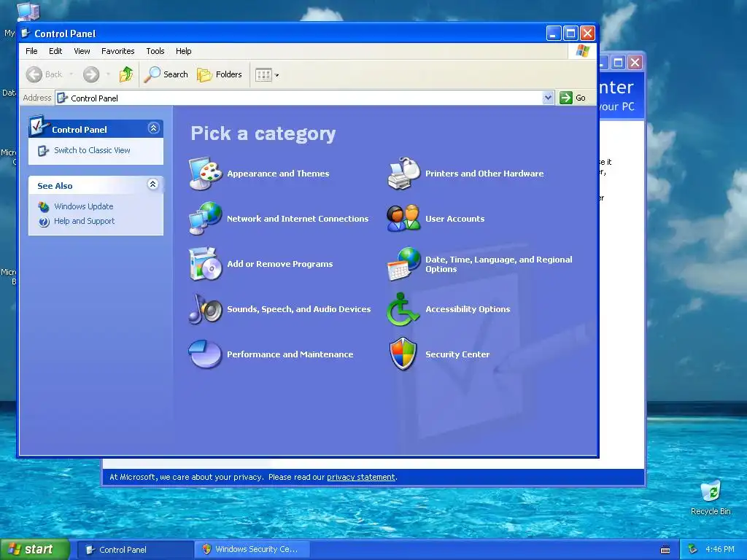The width and height of the screenshot is (747, 560).
Task: Open the Favorites menu
Action: click(x=117, y=51)
